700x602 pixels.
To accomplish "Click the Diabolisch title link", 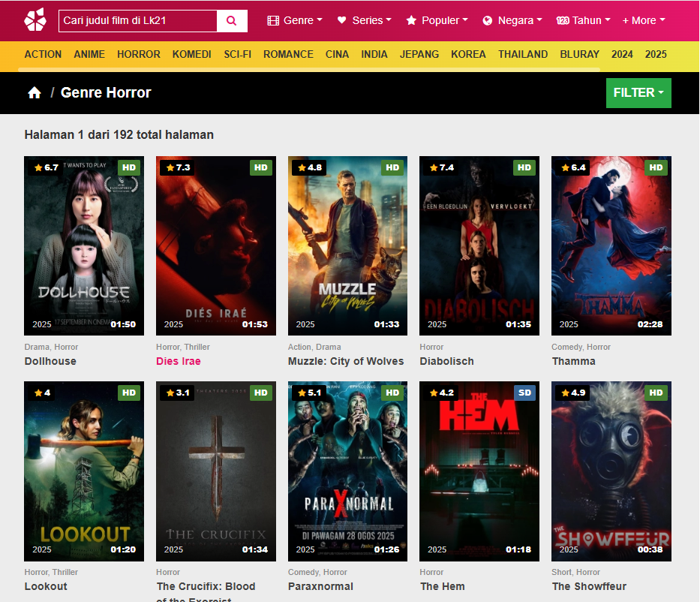I will point(447,361).
